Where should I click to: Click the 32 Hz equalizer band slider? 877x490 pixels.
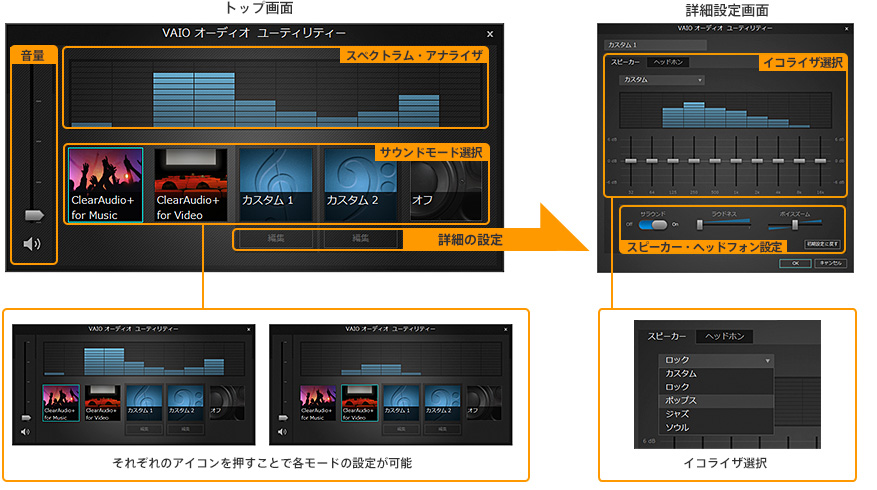click(631, 161)
